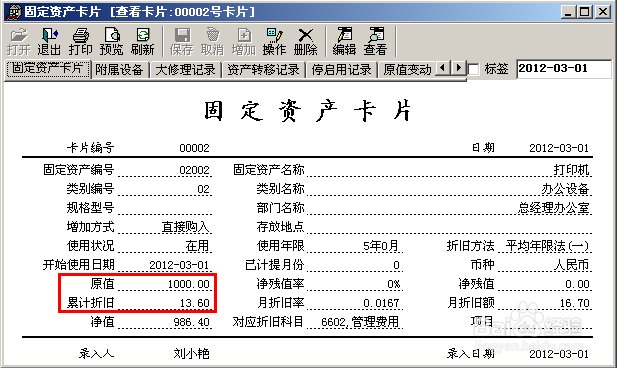Click the 月折旧率 value 0.0167
This screenshot has width=617, height=368.
pos(381,303)
